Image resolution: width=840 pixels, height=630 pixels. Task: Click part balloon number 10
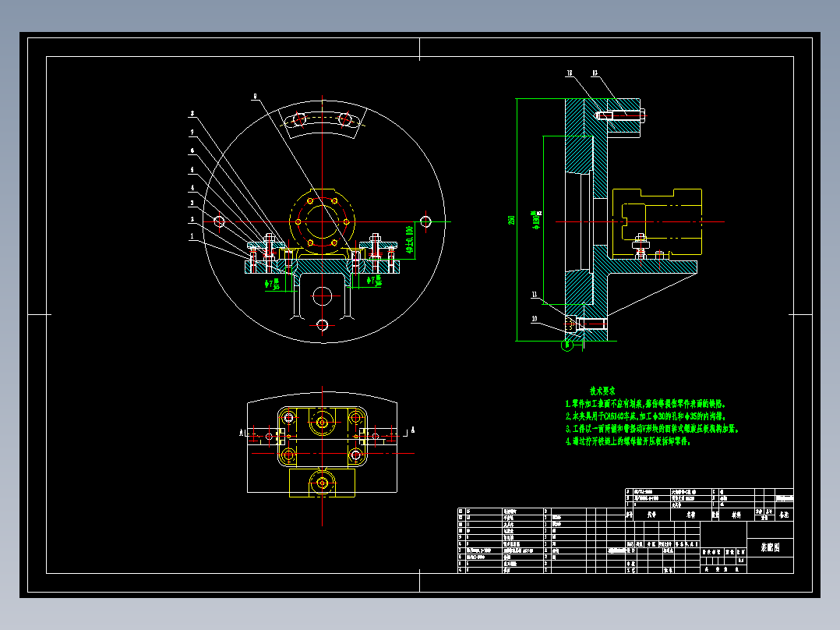pos(534,319)
